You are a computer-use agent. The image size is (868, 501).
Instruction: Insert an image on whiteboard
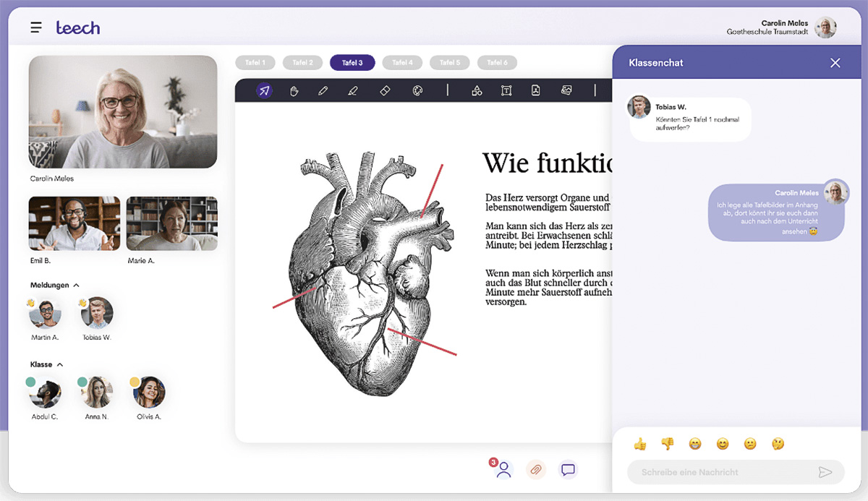(x=566, y=90)
